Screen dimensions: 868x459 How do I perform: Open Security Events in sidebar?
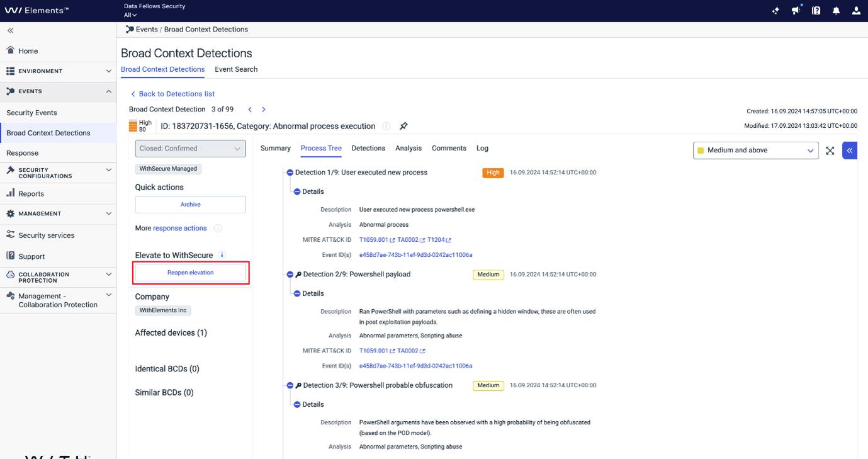click(x=31, y=113)
